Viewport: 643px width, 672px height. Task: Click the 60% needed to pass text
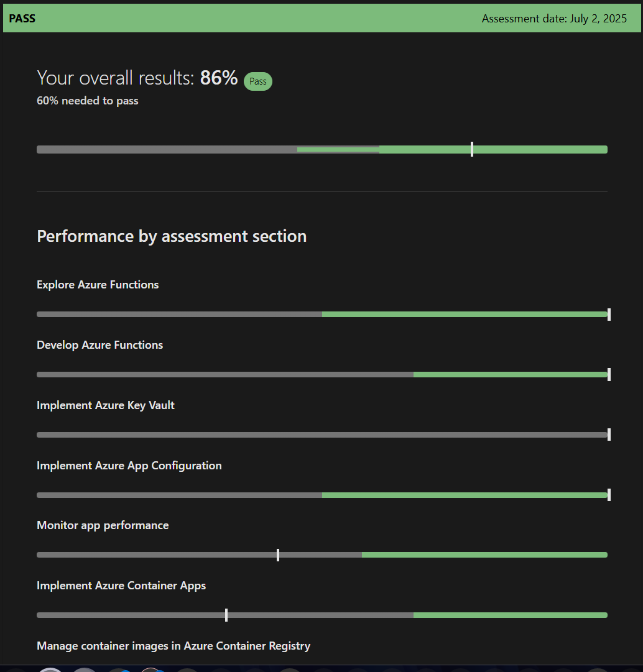[x=88, y=101]
